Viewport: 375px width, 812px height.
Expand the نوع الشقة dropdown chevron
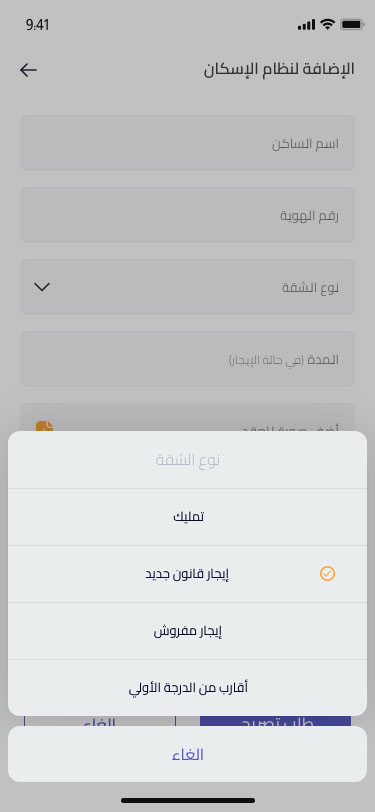pos(41,286)
